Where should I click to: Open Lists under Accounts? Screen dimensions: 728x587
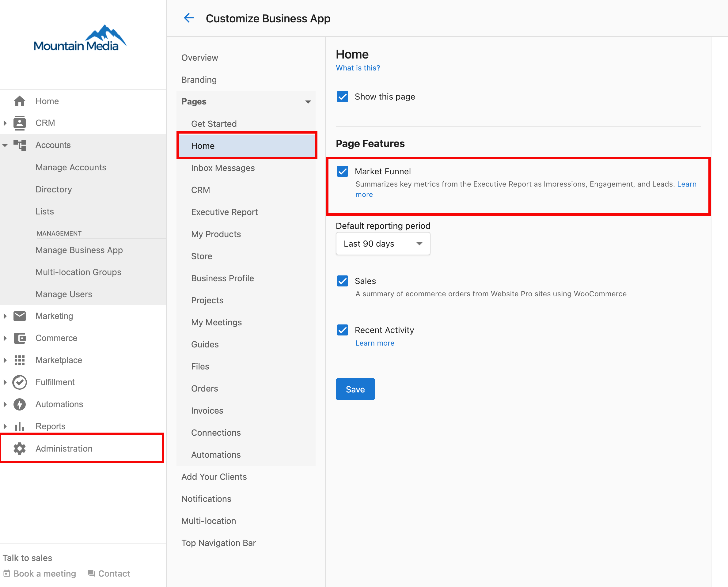pos(45,211)
